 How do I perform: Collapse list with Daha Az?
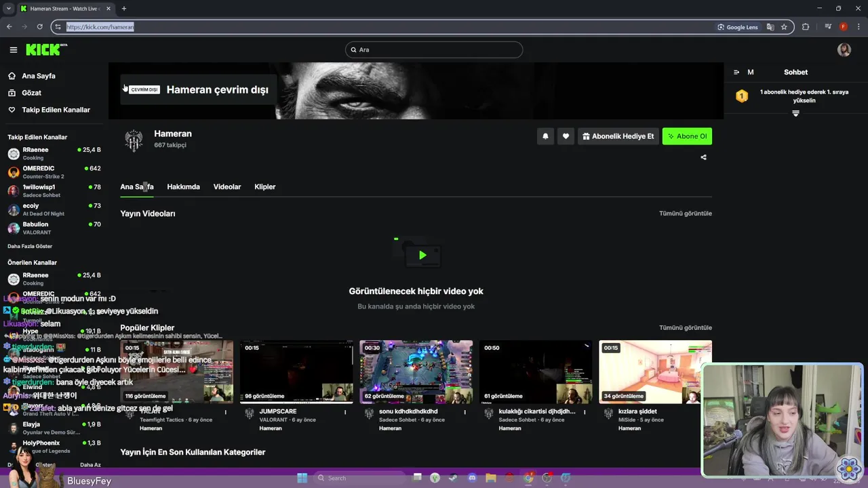[90, 465]
